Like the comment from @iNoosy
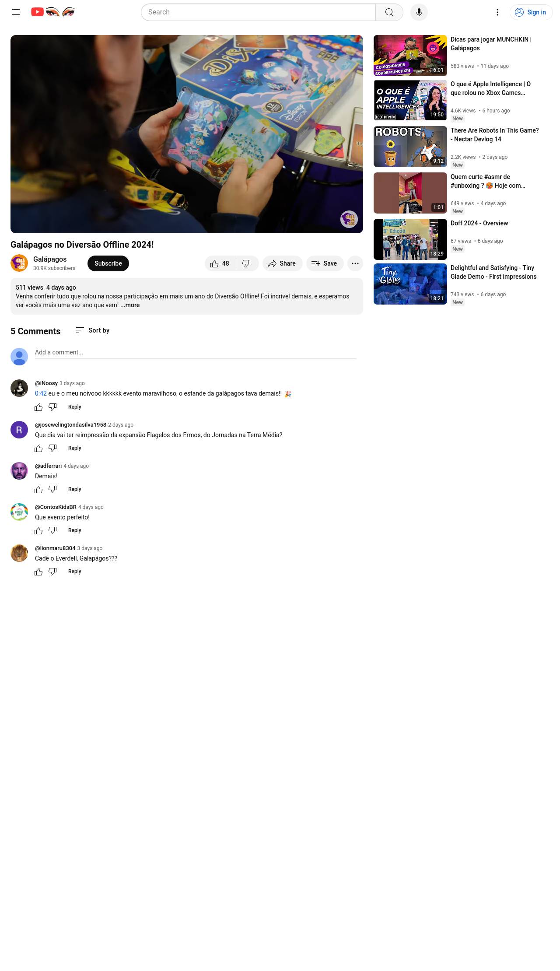 (38, 407)
